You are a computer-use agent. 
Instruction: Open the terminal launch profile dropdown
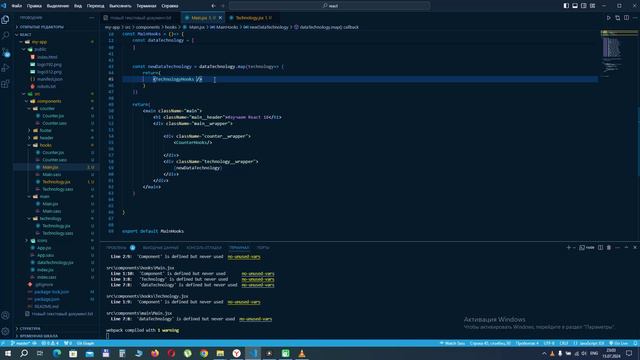tap(574, 247)
